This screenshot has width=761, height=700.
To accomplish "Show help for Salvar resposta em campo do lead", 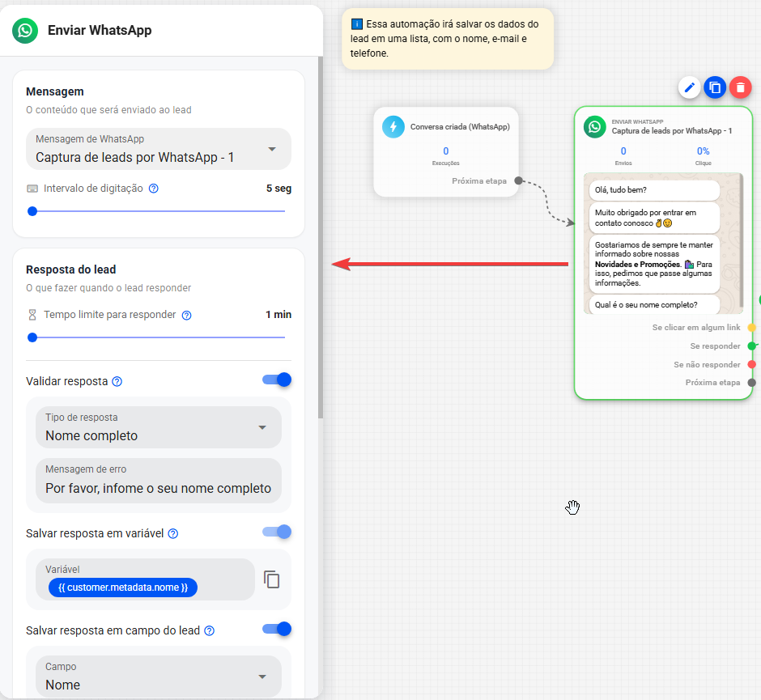I will 209,630.
